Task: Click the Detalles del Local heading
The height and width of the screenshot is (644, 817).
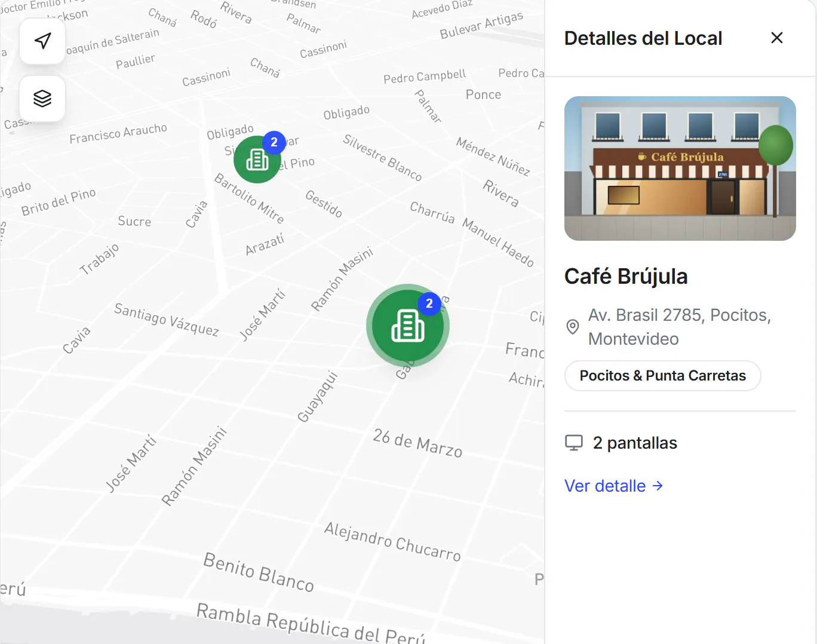Action: click(643, 38)
